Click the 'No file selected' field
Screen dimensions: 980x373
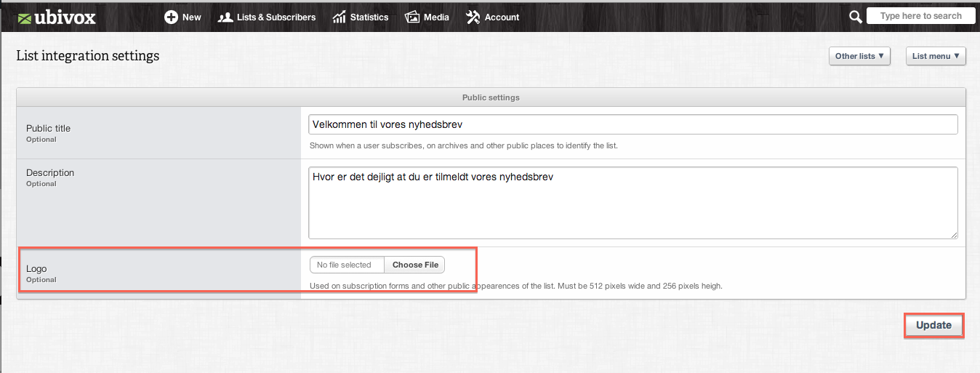point(347,265)
